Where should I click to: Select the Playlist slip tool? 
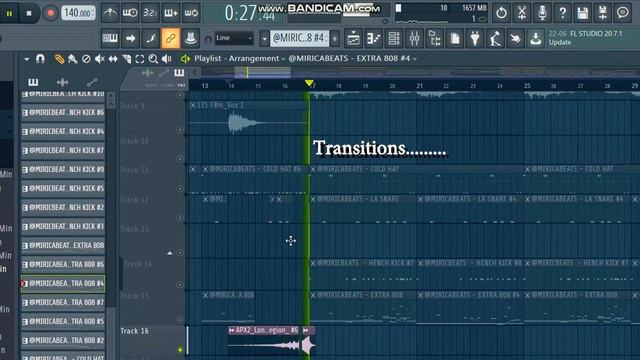(x=113, y=59)
